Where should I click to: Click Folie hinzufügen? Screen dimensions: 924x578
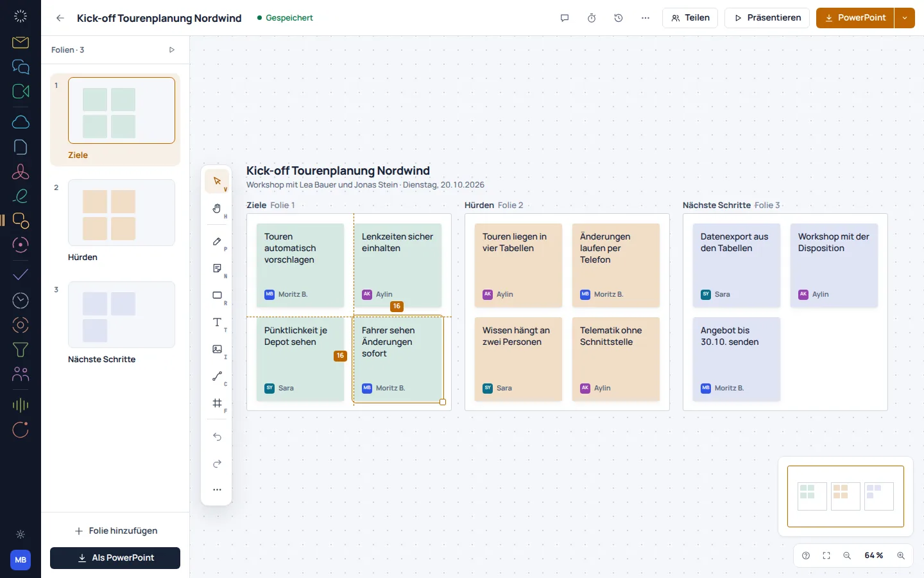[116, 530]
